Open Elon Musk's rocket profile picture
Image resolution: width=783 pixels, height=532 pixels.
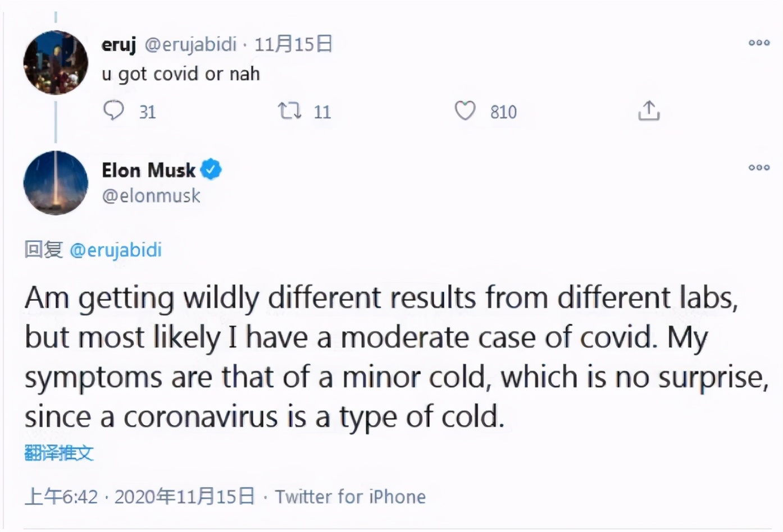click(x=56, y=183)
